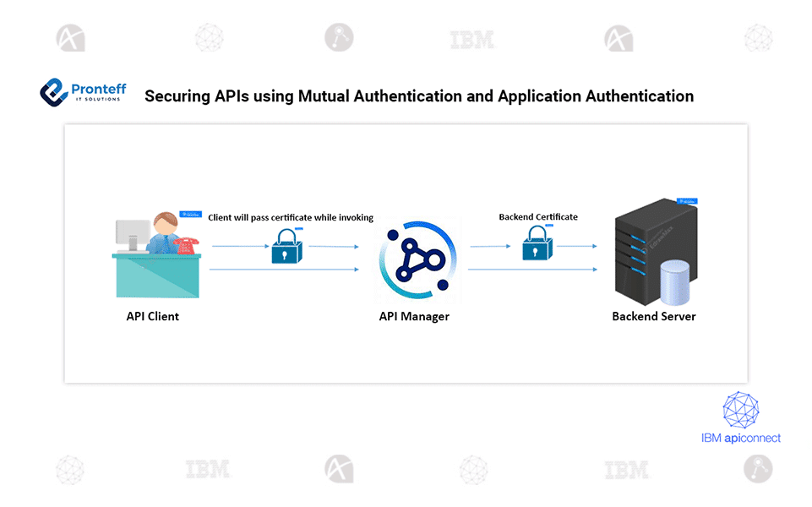
Task: Select the "IBM apiconnect" text under the globe
Action: (x=741, y=438)
